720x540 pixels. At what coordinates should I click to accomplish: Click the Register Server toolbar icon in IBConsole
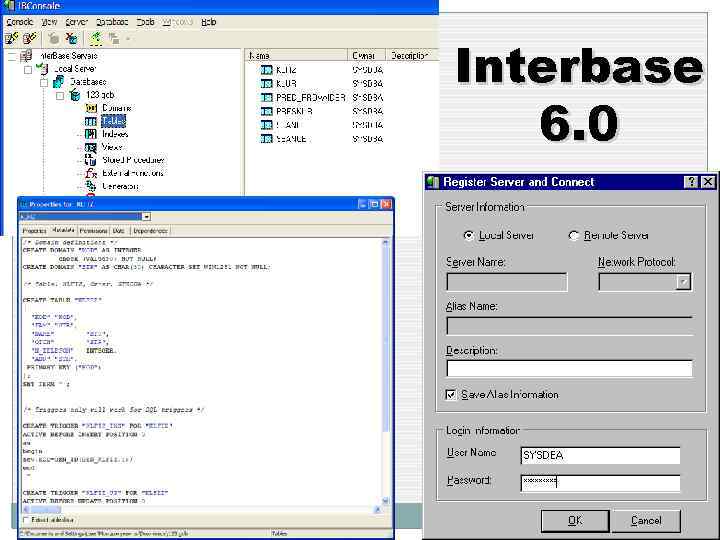tap(11, 39)
